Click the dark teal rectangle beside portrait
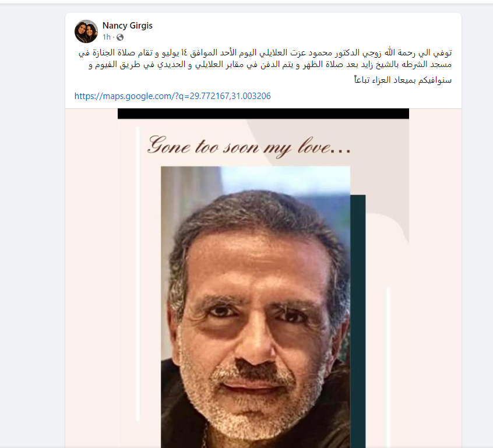The height and width of the screenshot is (448, 493). click(x=358, y=322)
